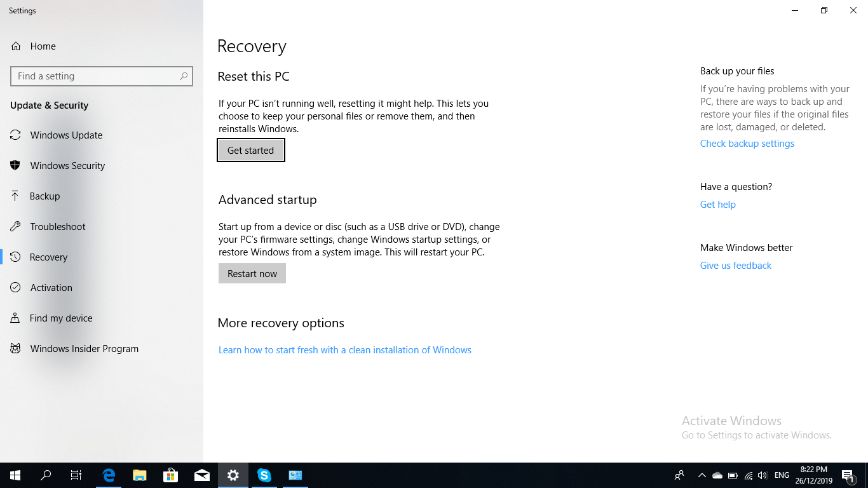Launch Microsoft Edge from taskbar

109,475
